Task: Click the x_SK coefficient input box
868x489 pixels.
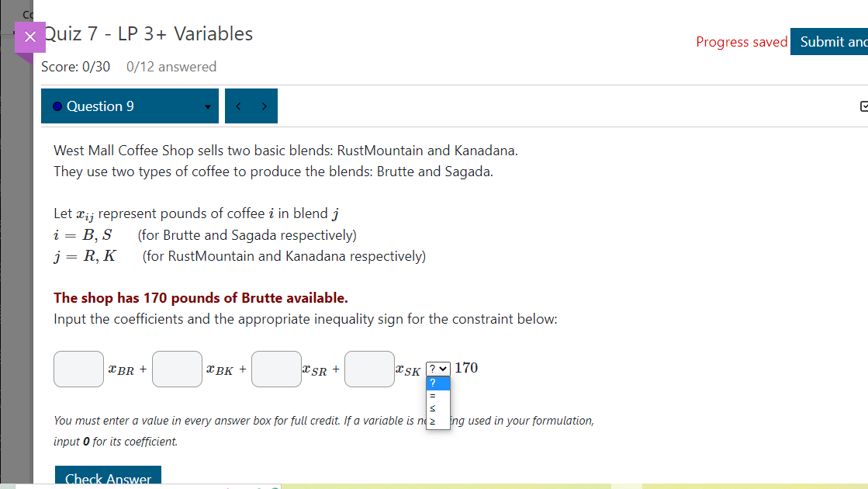Action: (369, 369)
